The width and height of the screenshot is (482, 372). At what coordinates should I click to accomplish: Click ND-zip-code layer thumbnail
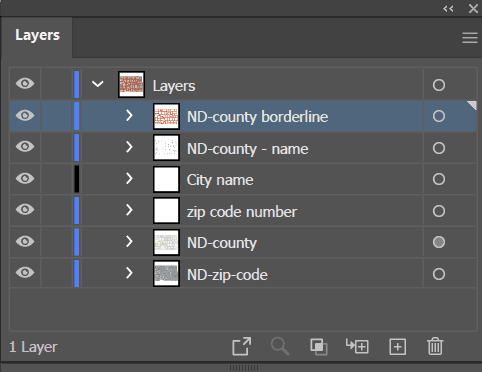tap(166, 273)
